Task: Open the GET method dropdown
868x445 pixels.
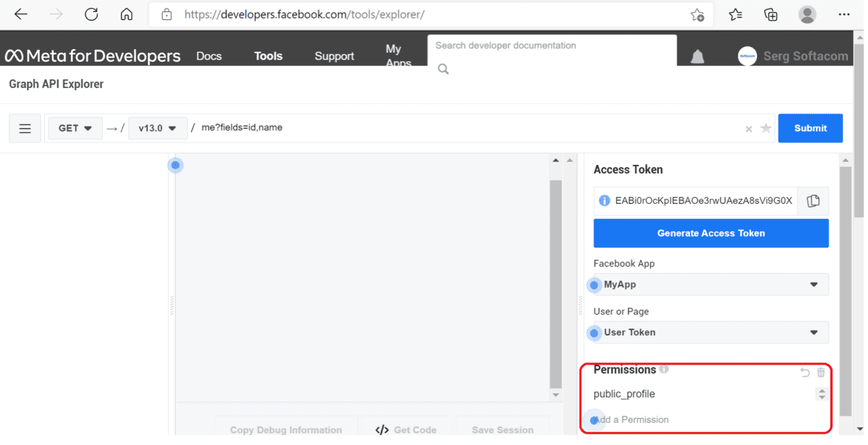Action: pos(75,129)
